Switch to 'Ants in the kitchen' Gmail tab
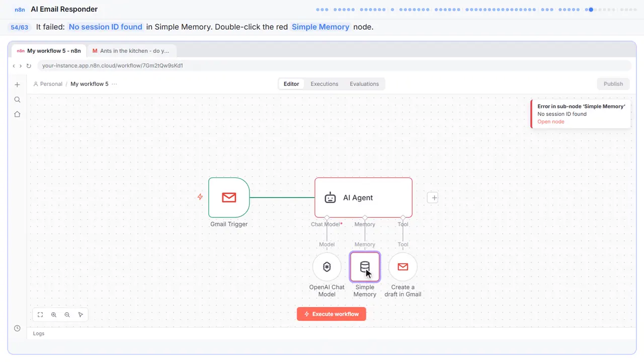Screen dimensions: 644x362 point(131,51)
